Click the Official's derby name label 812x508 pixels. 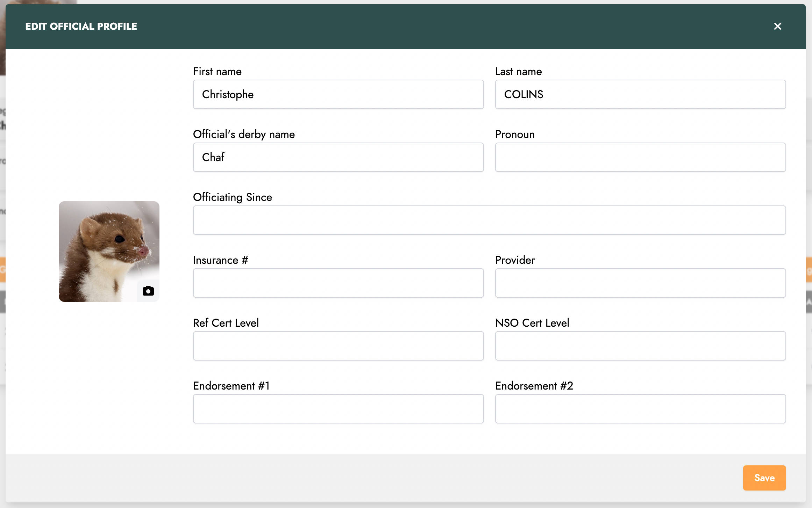244,135
